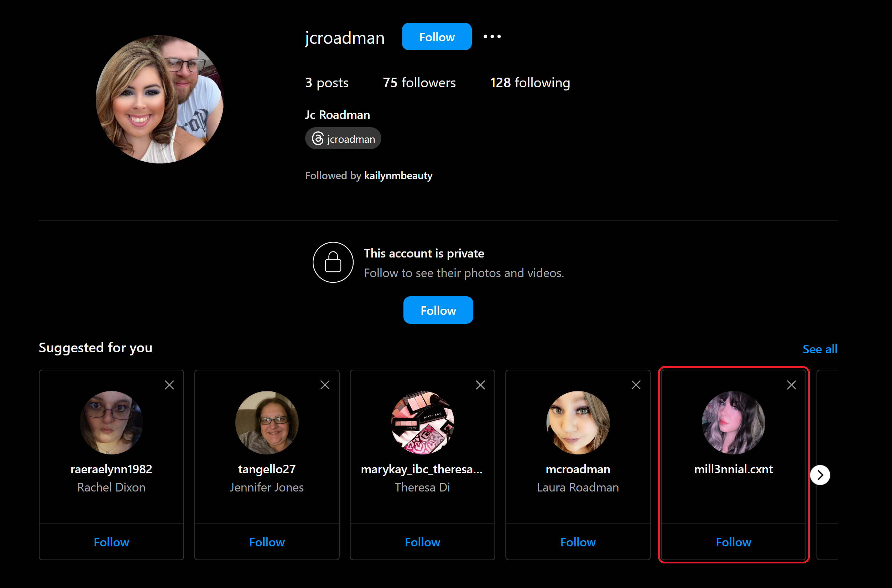Open mill3nnial.cxnt avatar
The height and width of the screenshot is (588, 892).
[734, 423]
